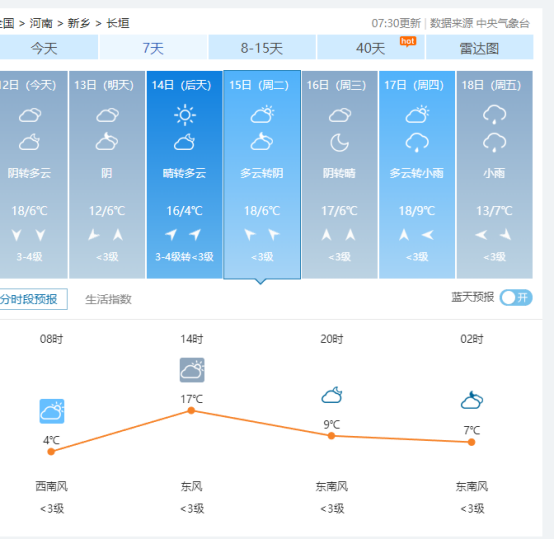This screenshot has height=539, width=554.
Task: Click the crescent moon icon on the 16日 card
Action: point(339,143)
